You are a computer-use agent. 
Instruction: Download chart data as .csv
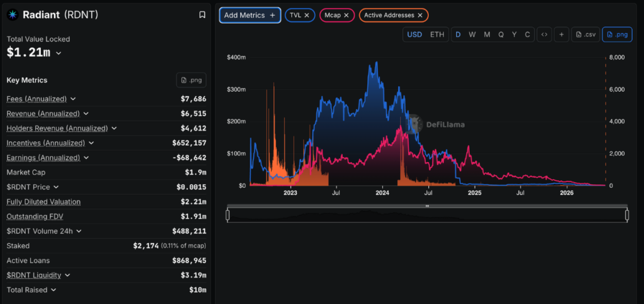[x=586, y=35]
